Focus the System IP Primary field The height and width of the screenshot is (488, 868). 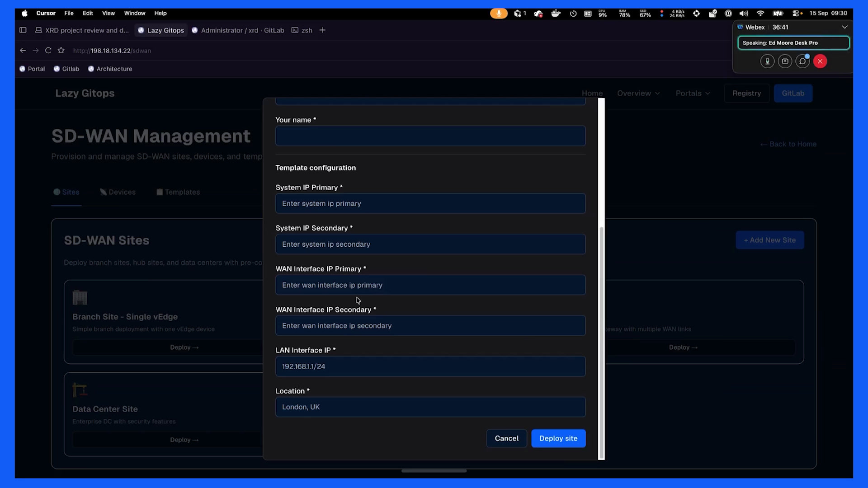pyautogui.click(x=430, y=204)
